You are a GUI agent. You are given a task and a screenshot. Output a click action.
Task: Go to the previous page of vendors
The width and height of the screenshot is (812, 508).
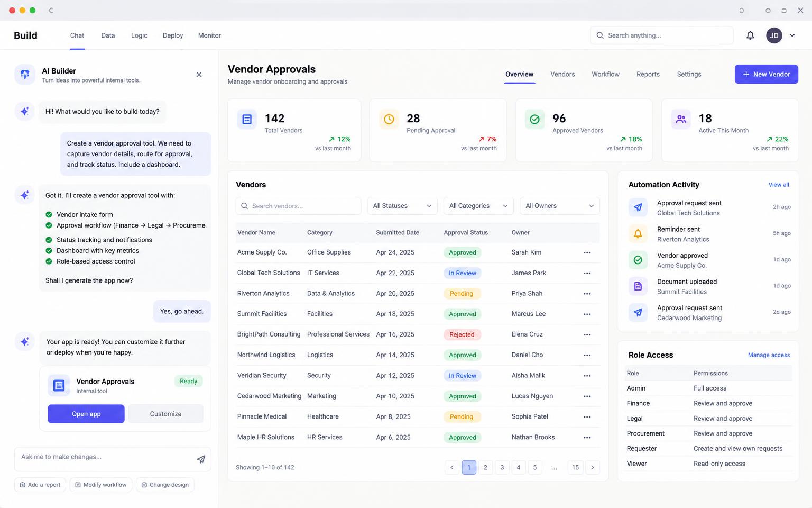(x=451, y=467)
